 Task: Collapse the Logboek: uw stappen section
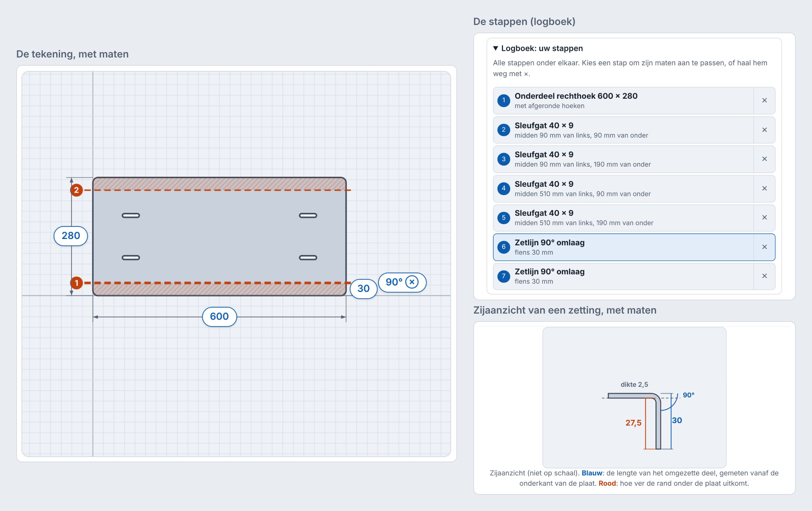(538, 48)
